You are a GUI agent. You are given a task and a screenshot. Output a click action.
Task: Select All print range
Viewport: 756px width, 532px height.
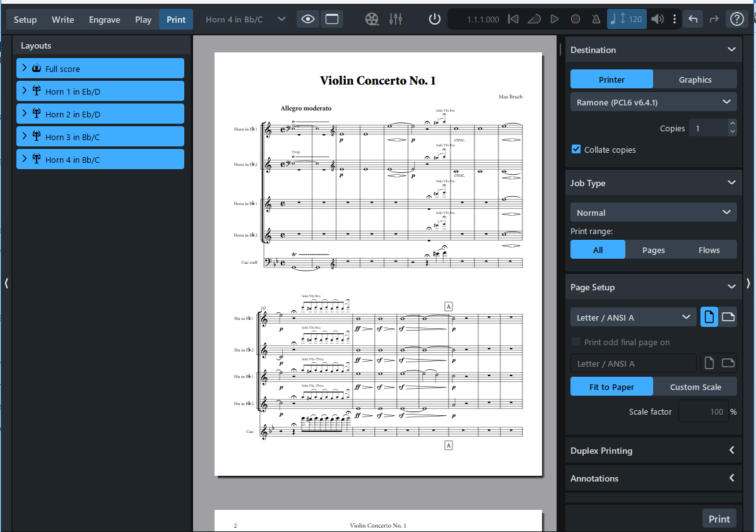tap(598, 249)
